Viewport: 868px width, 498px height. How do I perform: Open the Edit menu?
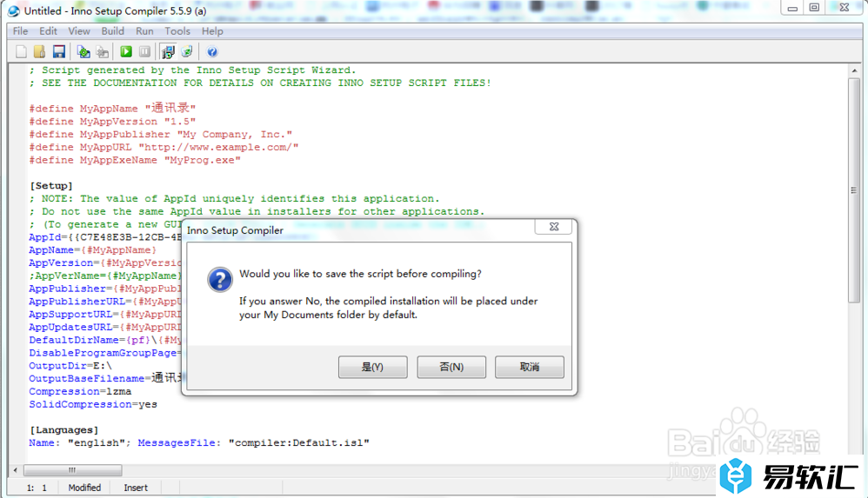click(48, 31)
